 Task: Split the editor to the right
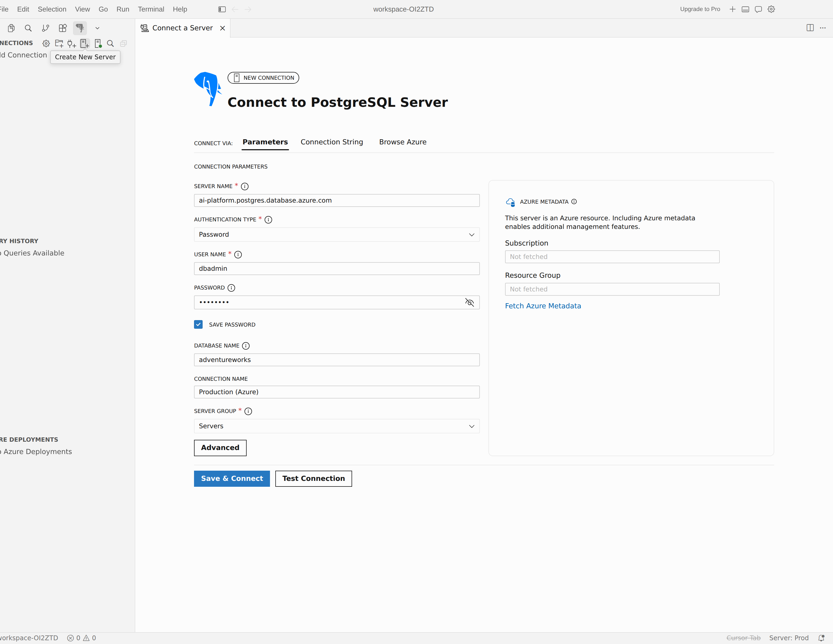pos(810,28)
